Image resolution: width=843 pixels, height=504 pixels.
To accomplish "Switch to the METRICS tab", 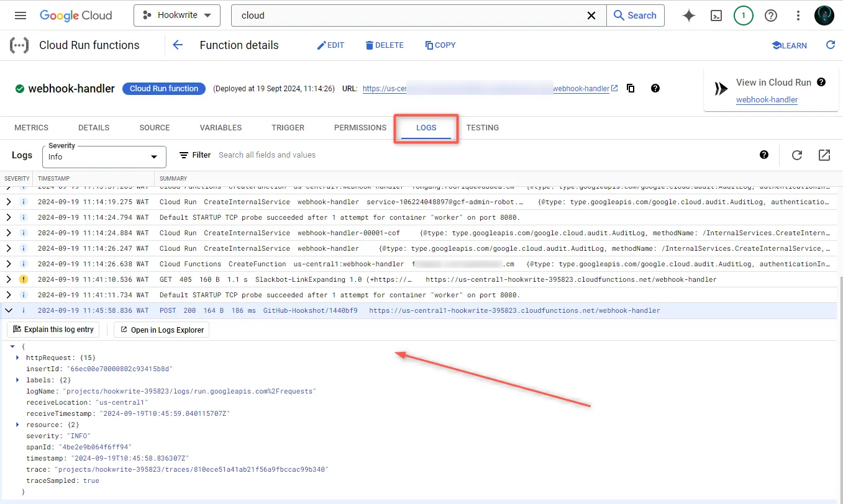I will (31, 128).
